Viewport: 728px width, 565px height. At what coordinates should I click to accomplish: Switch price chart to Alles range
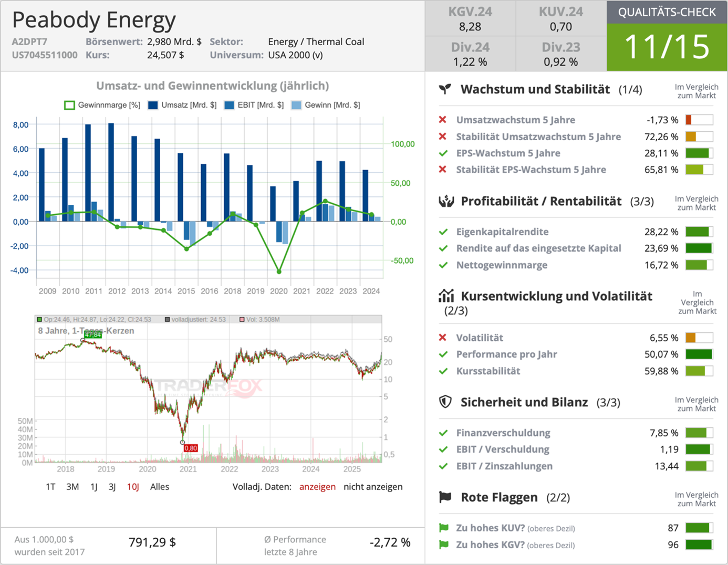click(160, 487)
